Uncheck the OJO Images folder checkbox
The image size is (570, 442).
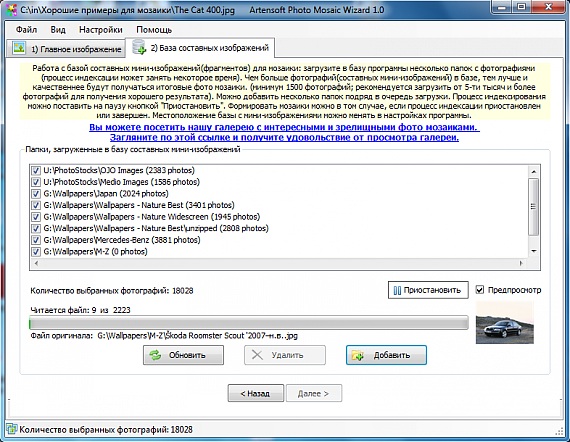tap(36, 170)
